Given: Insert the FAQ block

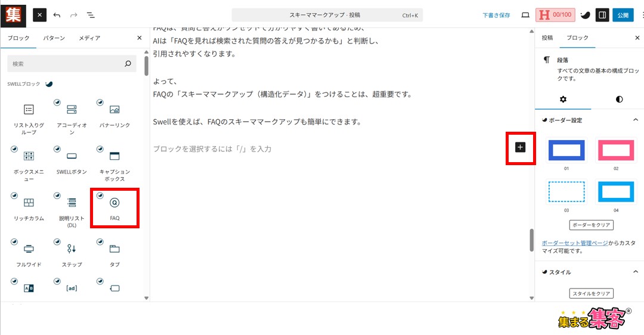Looking at the screenshot, I should pos(114,207).
